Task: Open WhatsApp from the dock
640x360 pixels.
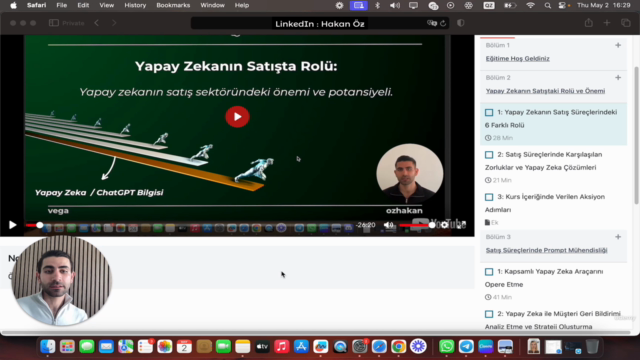Action: pos(447,347)
